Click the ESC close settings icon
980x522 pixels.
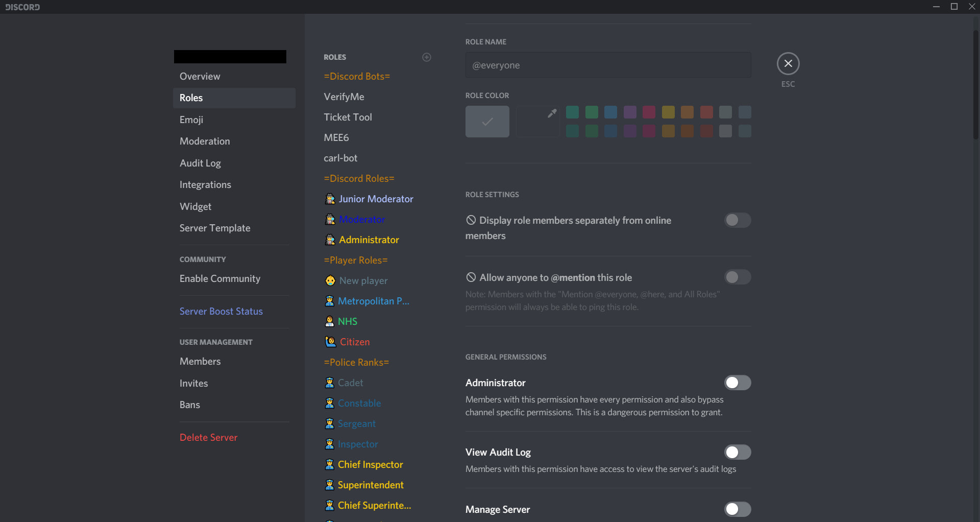coord(788,64)
